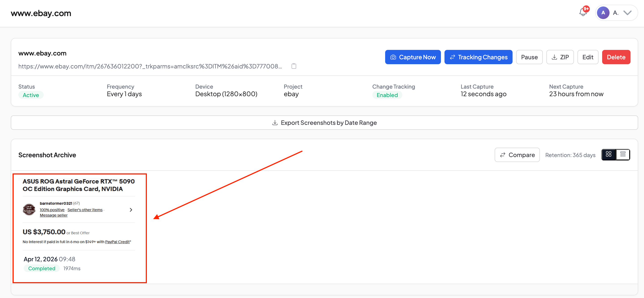The width and height of the screenshot is (644, 298).
Task: Expand the account dropdown chevron
Action: (627, 13)
